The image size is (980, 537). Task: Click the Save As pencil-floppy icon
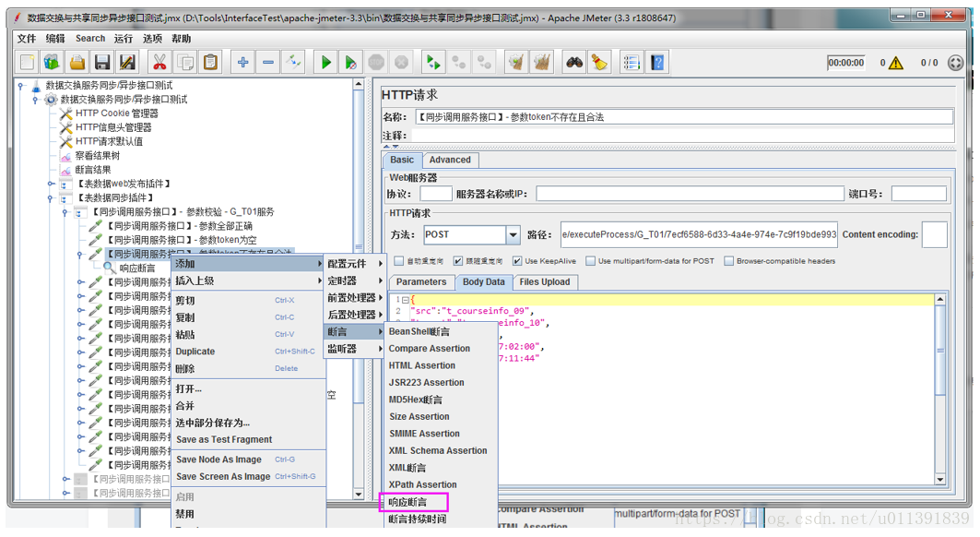[127, 63]
